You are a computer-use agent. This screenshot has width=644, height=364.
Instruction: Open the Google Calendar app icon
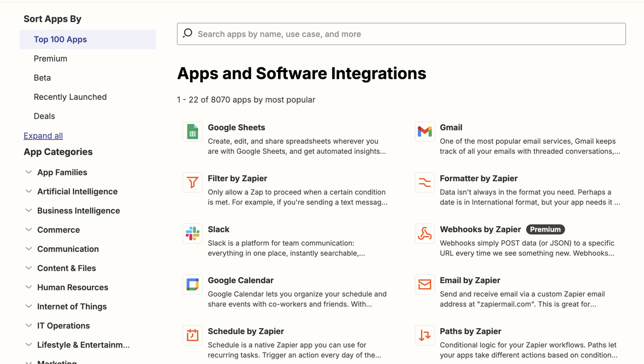(192, 284)
